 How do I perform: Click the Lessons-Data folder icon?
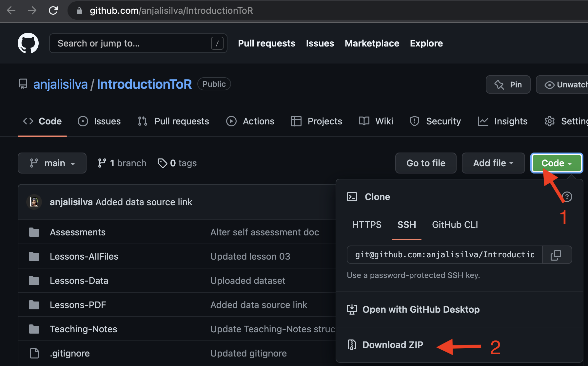34,281
